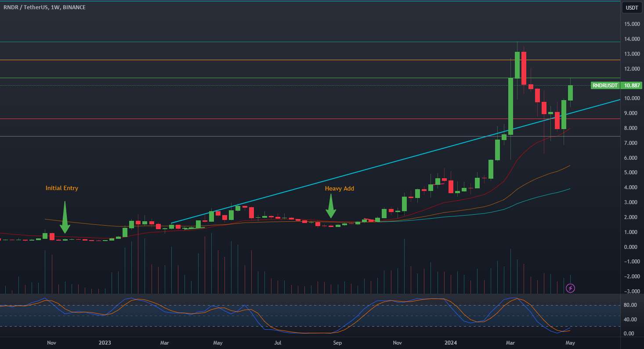
Task: Click the green arrow below Initial Entry
Action: pos(65,217)
